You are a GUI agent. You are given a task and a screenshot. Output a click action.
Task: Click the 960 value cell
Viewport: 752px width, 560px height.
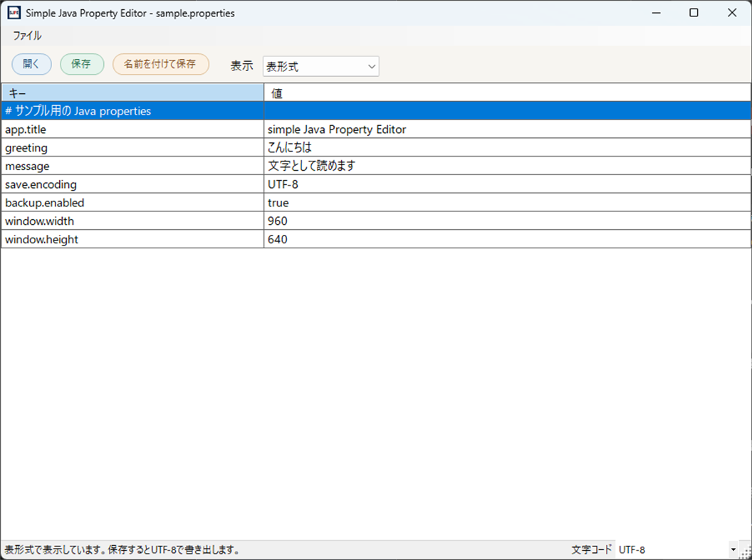(x=507, y=221)
